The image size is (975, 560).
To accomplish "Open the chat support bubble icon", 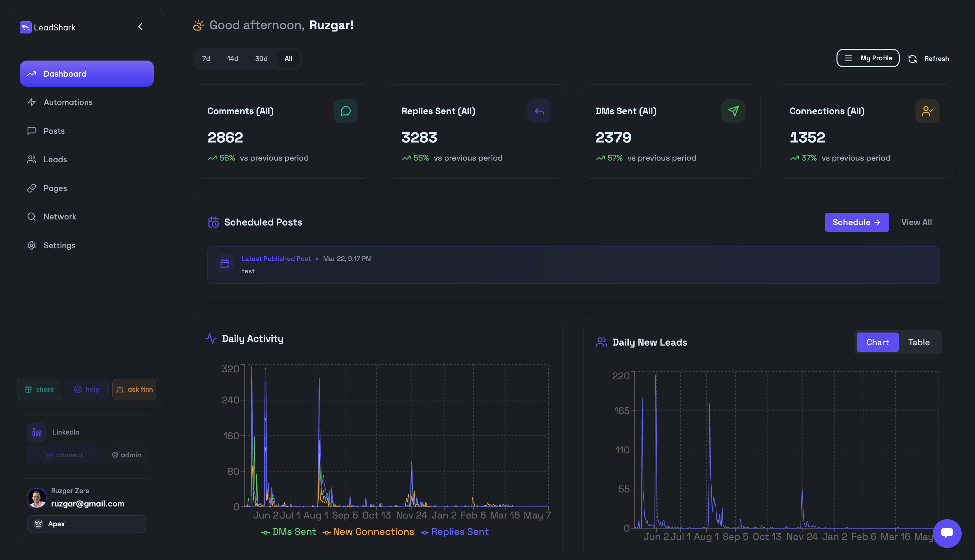I will coord(947,533).
